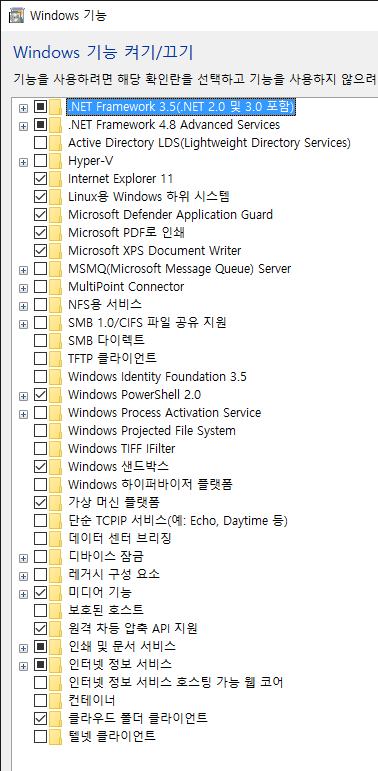Uncheck 원격 차등 압축 API 지원
Image resolution: width=378 pixels, height=771 pixels.
pos(40,628)
